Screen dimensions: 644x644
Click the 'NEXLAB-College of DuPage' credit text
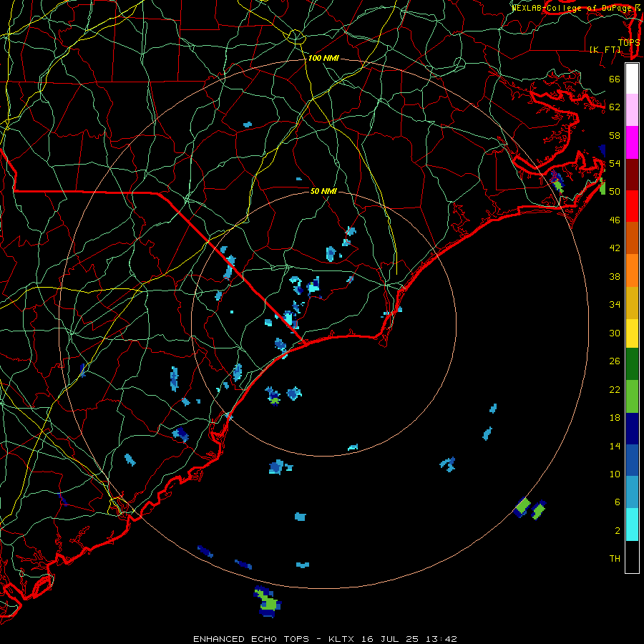pos(573,8)
